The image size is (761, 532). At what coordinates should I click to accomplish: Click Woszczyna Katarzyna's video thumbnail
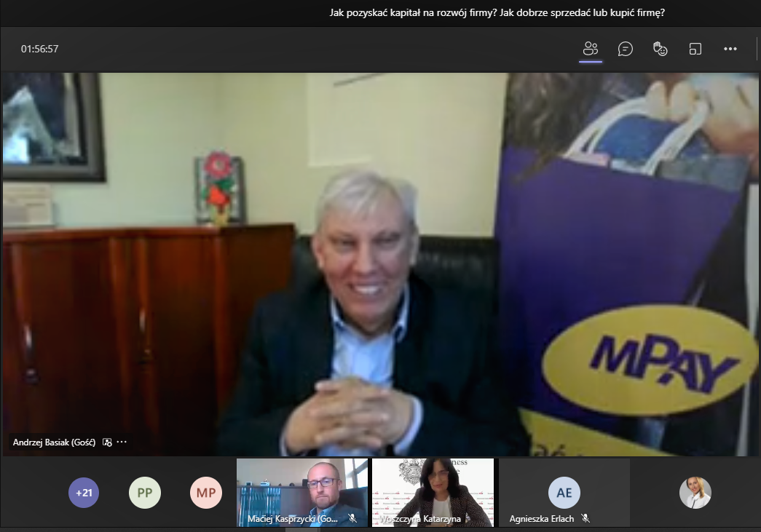[x=433, y=488]
